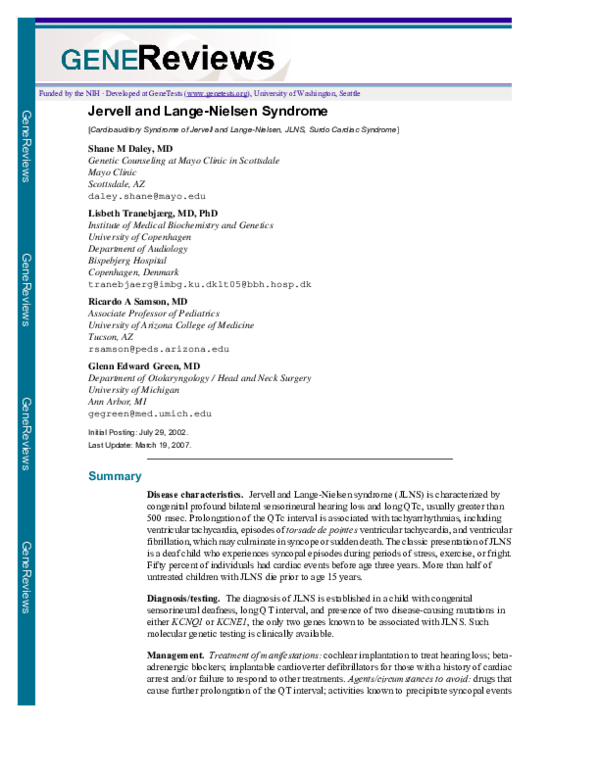Image resolution: width=600 pixels, height=776 pixels.
Task: Select the topmost vertical GeneReviews sidebar label
Action: click(26, 146)
